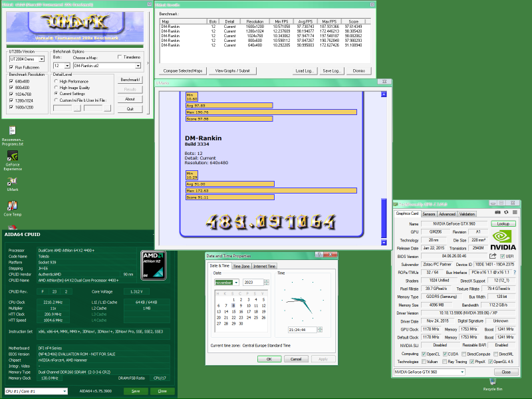This screenshot has width=532, height=399.
Task: Click the GPU-Z screenshot camera icon
Action: pos(497,212)
